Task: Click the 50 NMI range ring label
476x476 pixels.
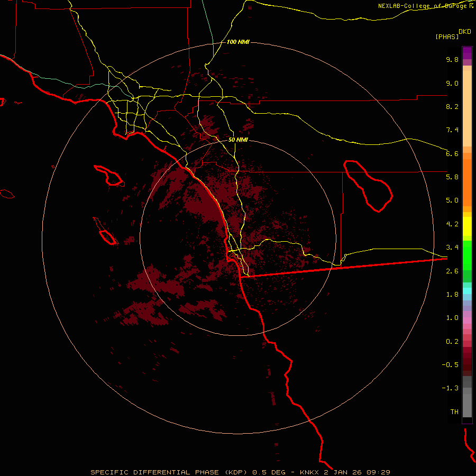Action: [238, 140]
